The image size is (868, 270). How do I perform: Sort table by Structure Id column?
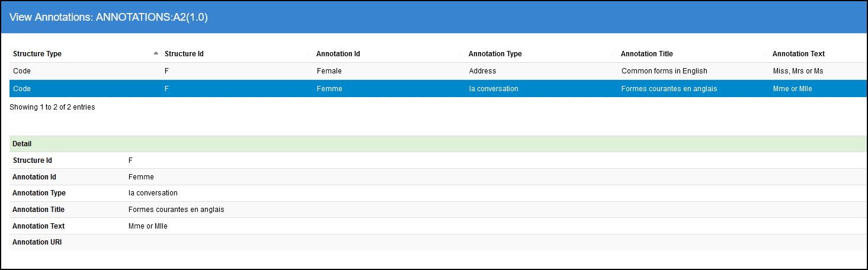pyautogui.click(x=184, y=54)
